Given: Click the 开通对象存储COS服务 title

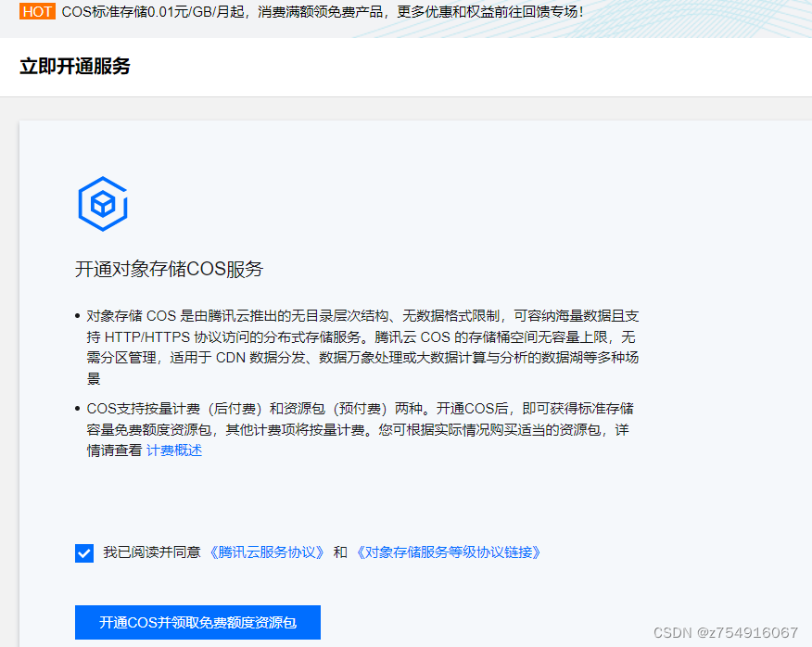Looking at the screenshot, I should [170, 269].
